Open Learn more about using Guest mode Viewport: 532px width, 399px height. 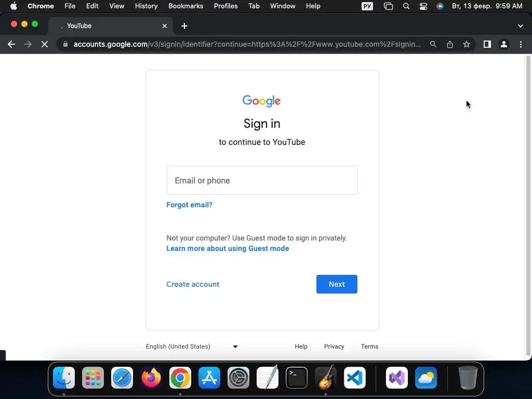point(228,248)
